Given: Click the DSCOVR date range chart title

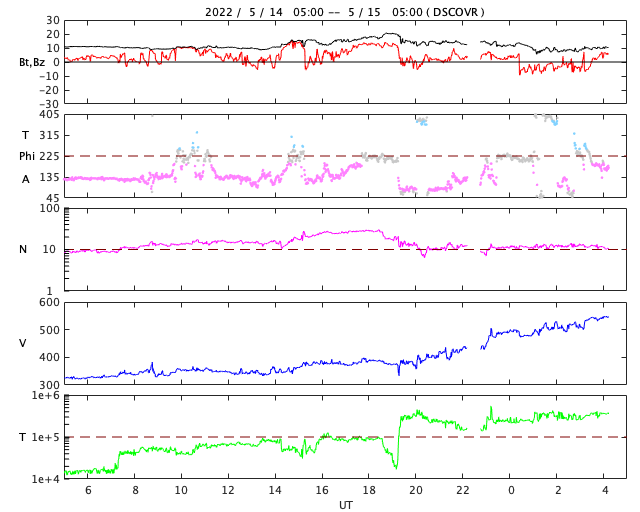Looking at the screenshot, I should click(344, 12).
